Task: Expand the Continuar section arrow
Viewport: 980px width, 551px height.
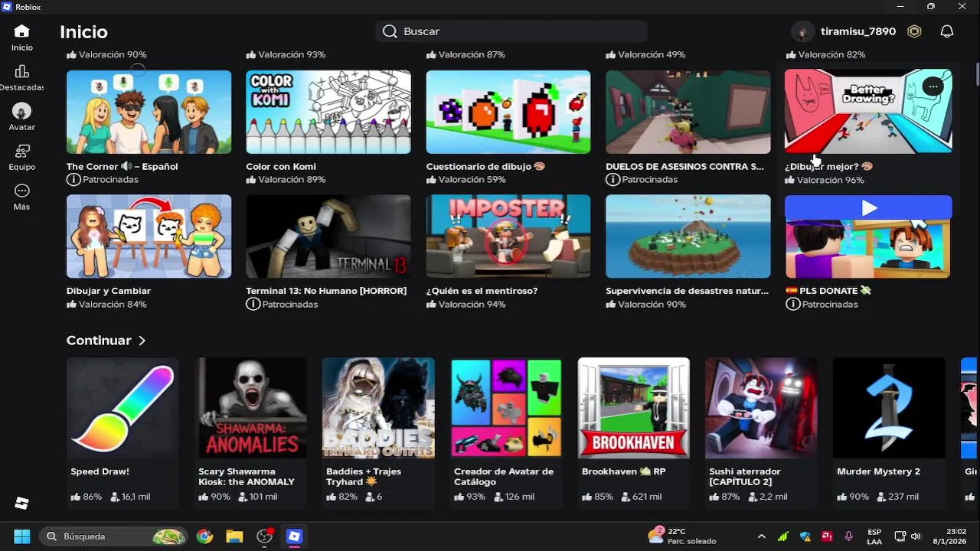Action: (x=142, y=341)
